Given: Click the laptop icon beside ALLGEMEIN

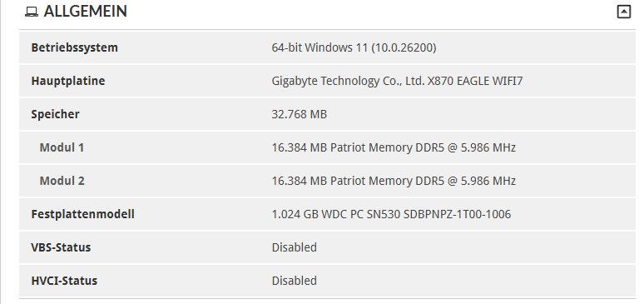Looking at the screenshot, I should coord(32,12).
